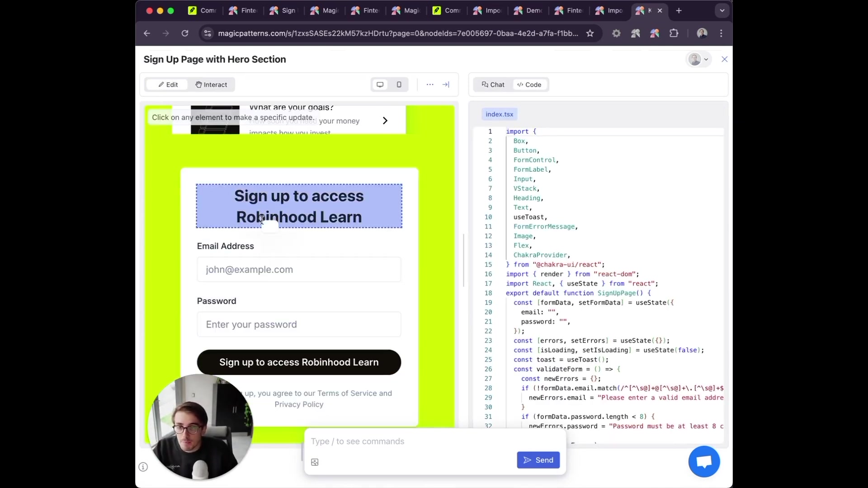868x488 pixels.
Task: Open the more options ellipsis
Action: 430,84
